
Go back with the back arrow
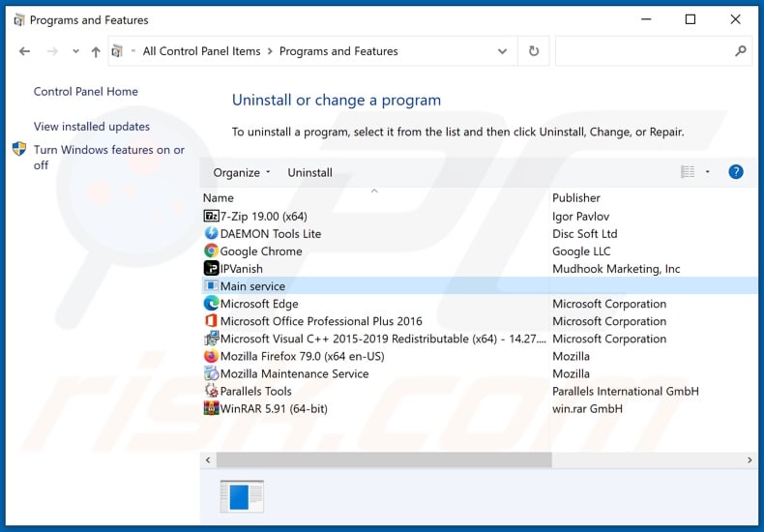(24, 51)
